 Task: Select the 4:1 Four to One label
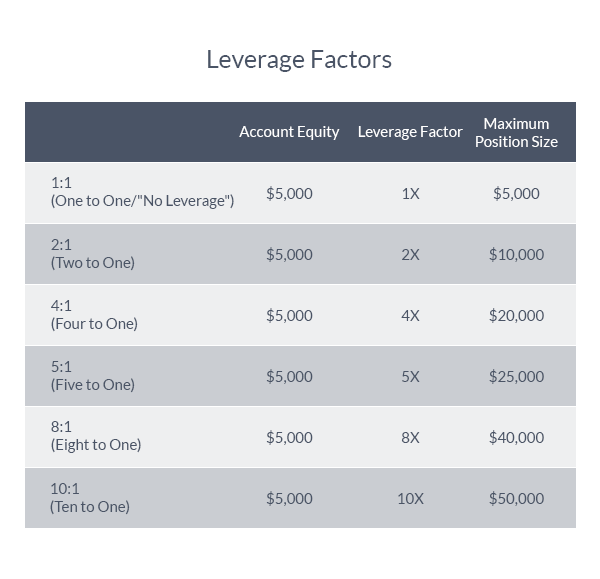click(x=94, y=315)
